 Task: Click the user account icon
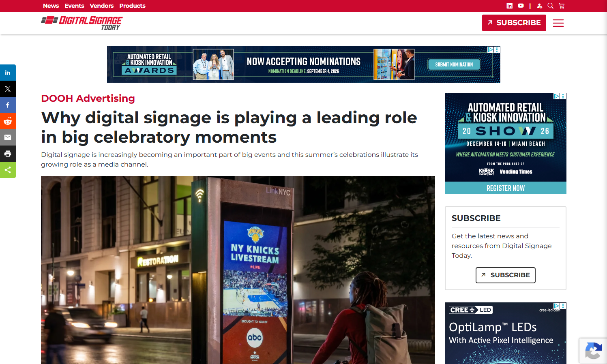pyautogui.click(x=540, y=6)
